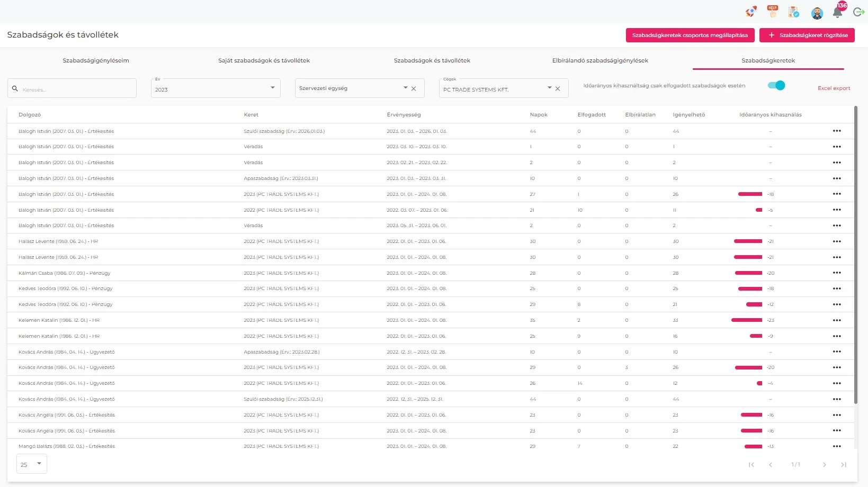
Task: Click Szabadságkeret rögzítése button
Action: (x=807, y=35)
